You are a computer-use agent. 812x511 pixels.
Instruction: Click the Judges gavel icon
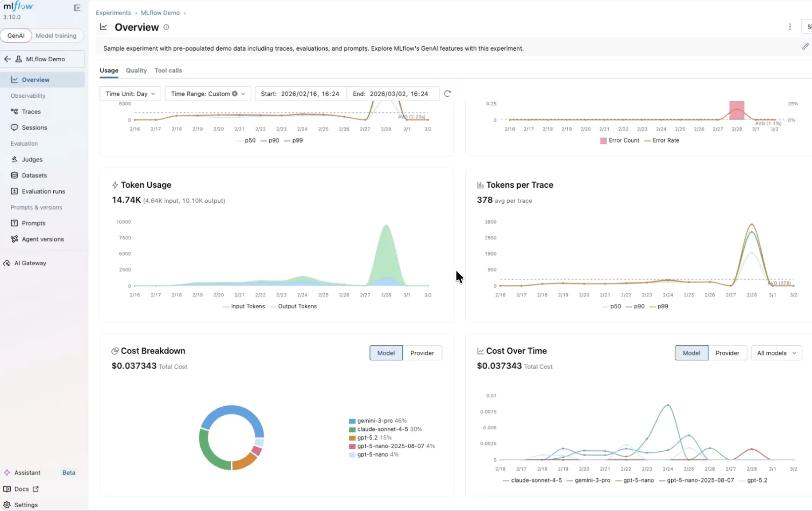[x=15, y=160]
